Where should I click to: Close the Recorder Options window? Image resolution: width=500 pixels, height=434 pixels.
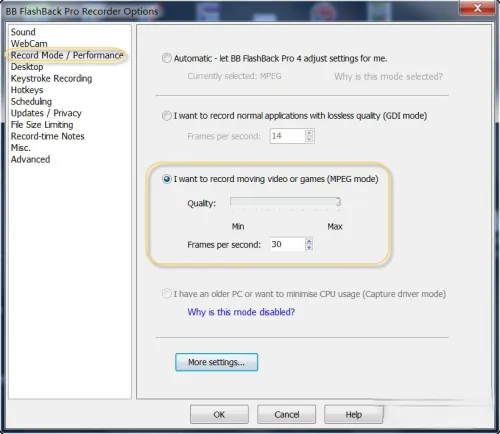pyautogui.click(x=477, y=8)
